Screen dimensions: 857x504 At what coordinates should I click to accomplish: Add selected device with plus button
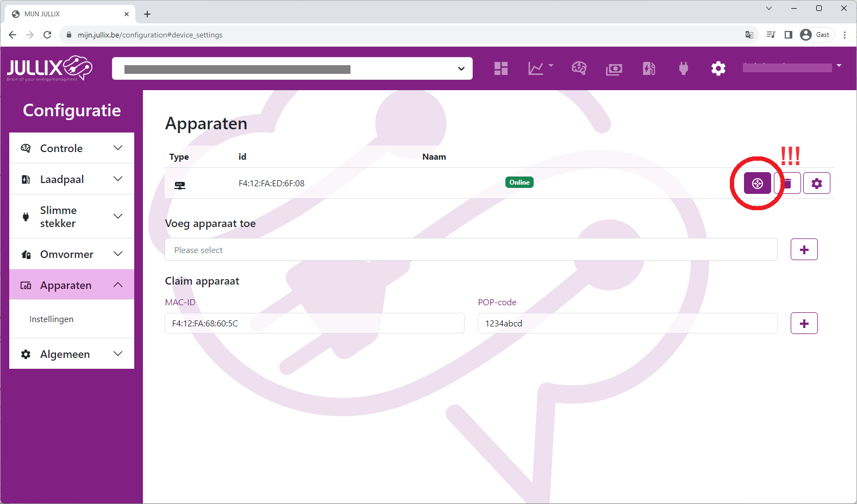pos(804,249)
